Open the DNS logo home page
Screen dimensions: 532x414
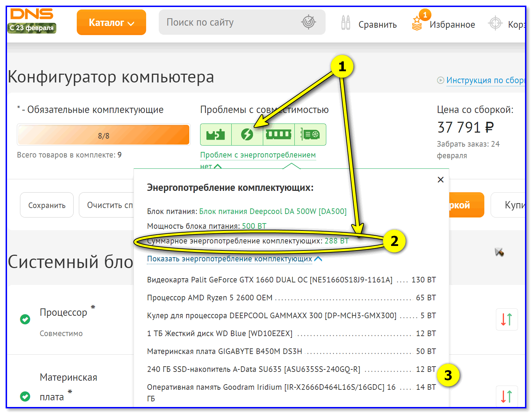point(32,14)
